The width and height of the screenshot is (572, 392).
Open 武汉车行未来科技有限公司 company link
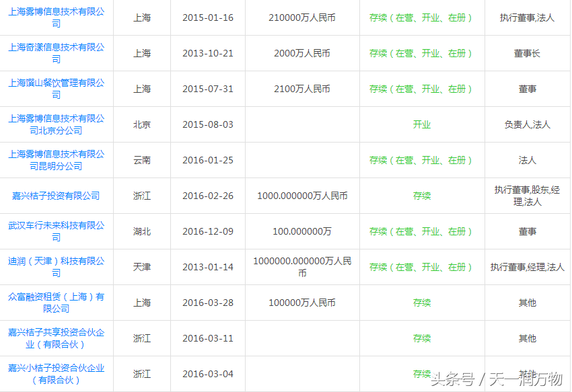click(56, 231)
